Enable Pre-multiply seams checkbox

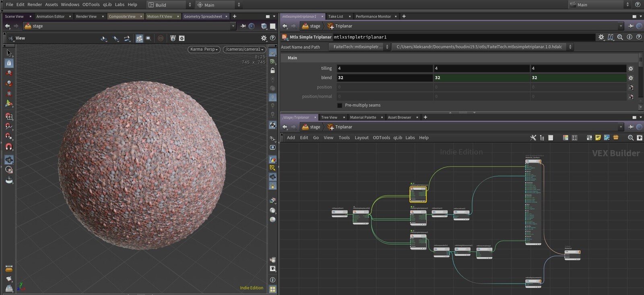point(340,105)
